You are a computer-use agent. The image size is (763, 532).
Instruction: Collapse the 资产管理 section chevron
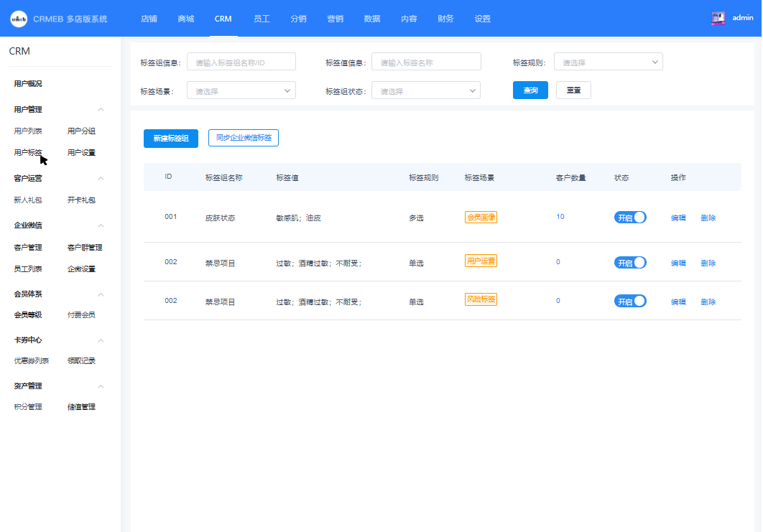[101, 386]
